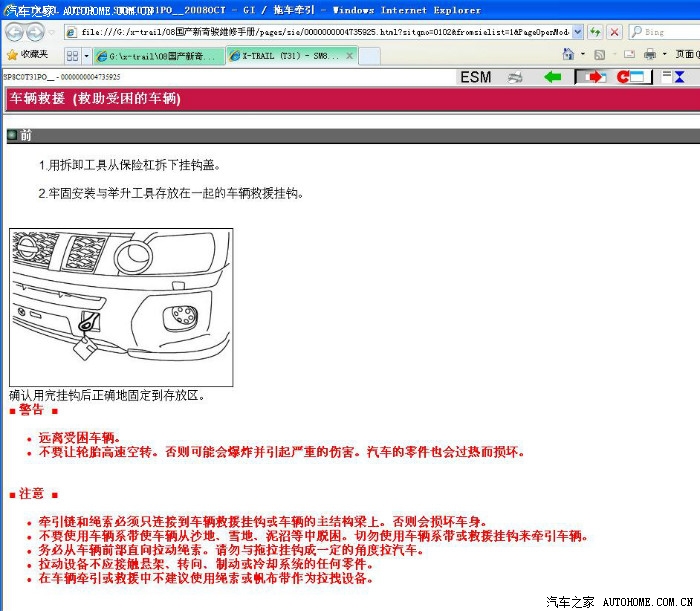Click the IE stop loading X icon
700x611 pixels.
click(x=614, y=32)
